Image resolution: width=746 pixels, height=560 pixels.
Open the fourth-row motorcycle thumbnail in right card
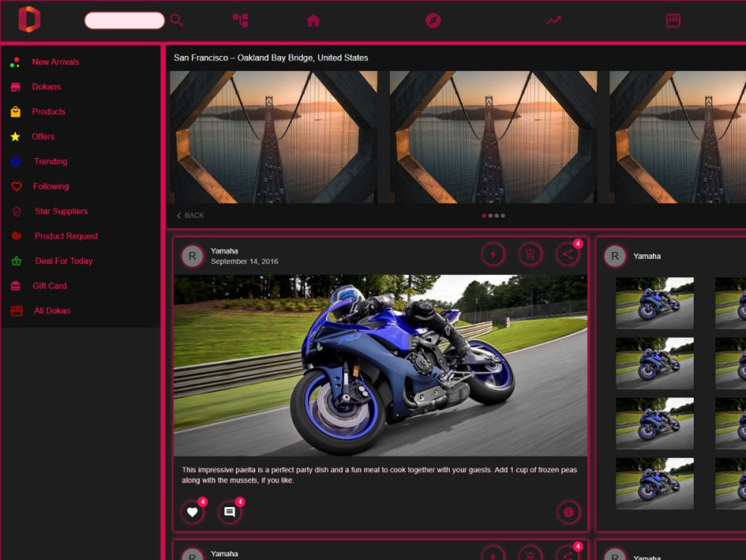tap(655, 483)
